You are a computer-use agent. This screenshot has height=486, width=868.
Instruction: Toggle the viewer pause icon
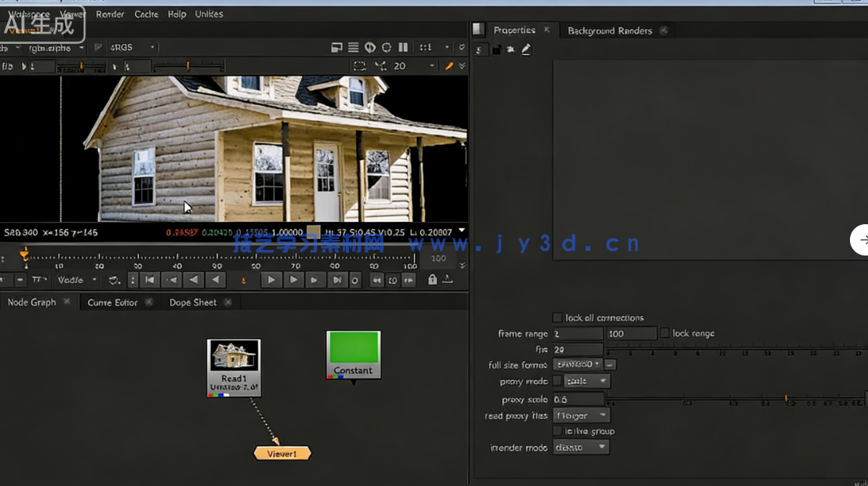pos(403,47)
